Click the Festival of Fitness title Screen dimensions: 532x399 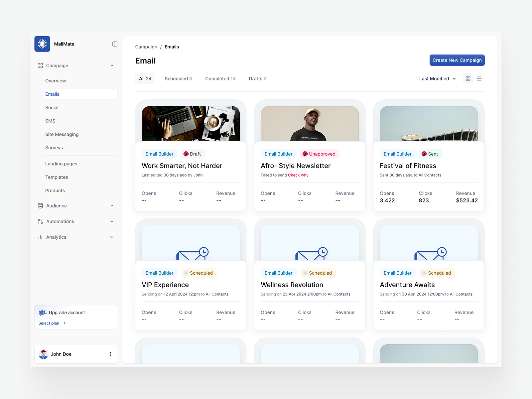click(x=408, y=166)
